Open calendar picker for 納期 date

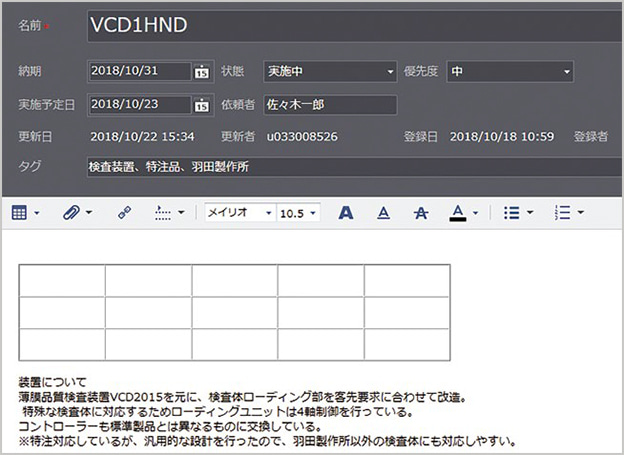[x=201, y=72]
